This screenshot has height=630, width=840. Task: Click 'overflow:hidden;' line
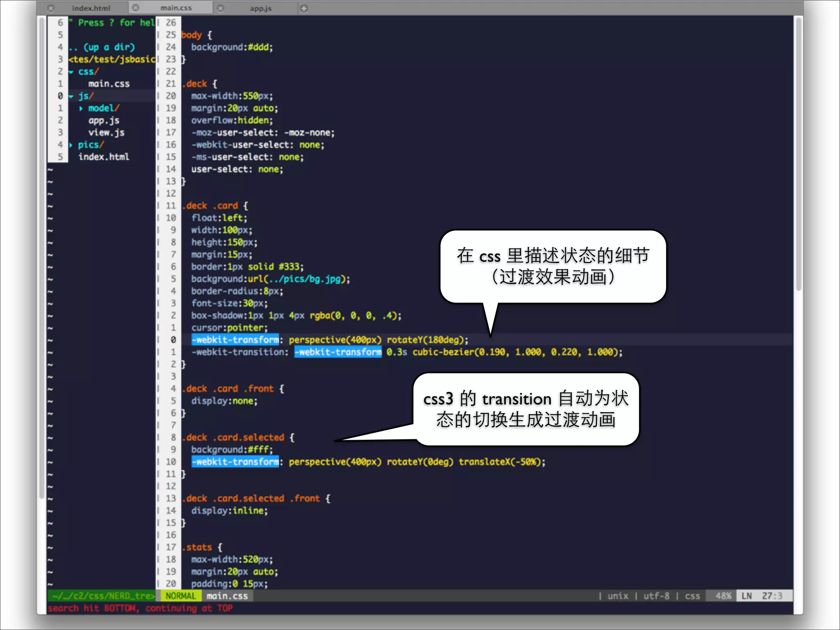click(232, 121)
